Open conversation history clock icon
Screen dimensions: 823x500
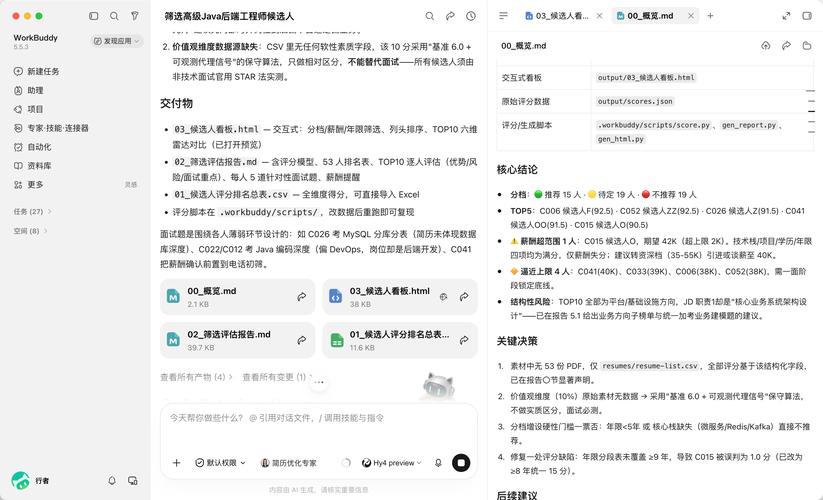[471, 16]
